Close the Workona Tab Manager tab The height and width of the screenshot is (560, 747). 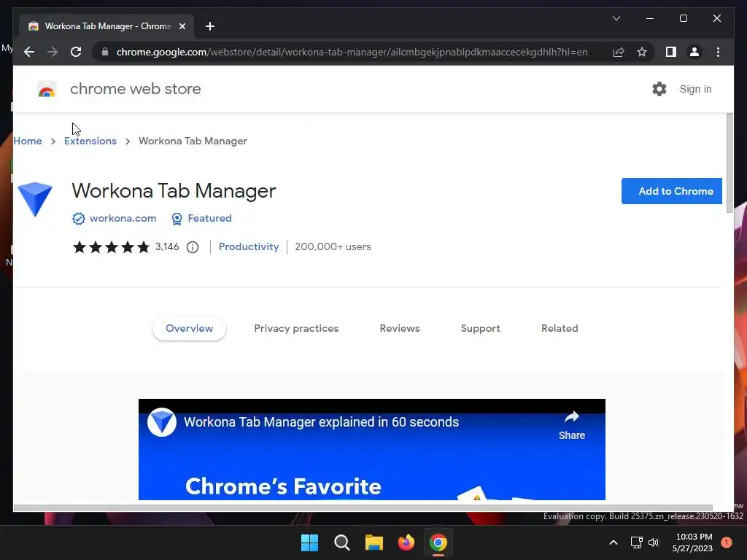pos(182,26)
